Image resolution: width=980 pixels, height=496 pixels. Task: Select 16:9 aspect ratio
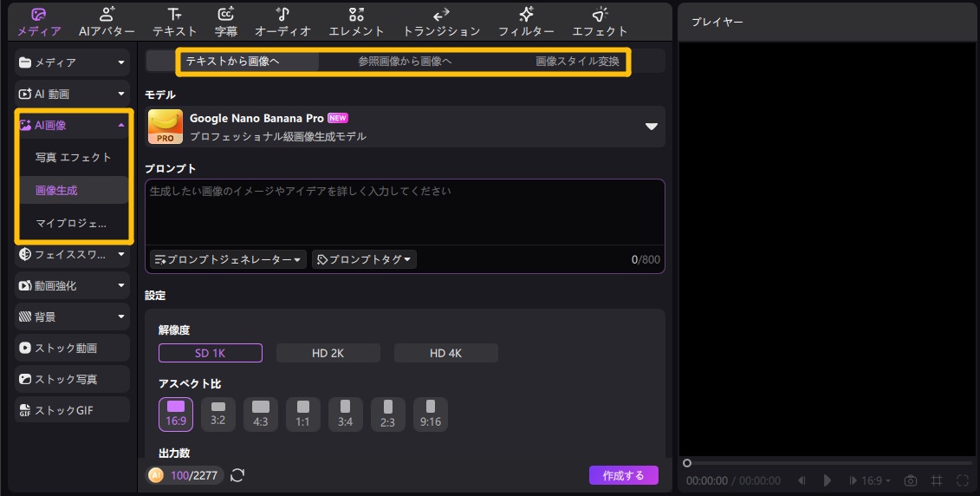point(176,414)
